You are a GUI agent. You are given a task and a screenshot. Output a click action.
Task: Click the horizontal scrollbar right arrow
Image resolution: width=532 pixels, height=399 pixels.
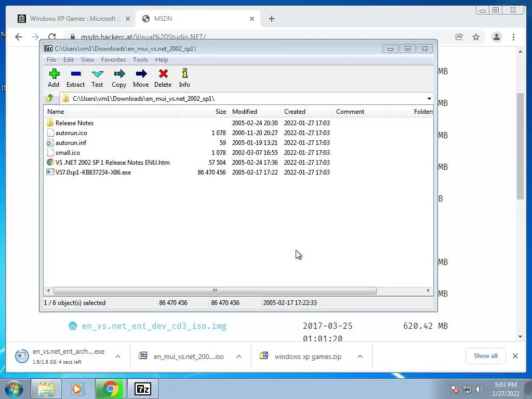tap(428, 291)
